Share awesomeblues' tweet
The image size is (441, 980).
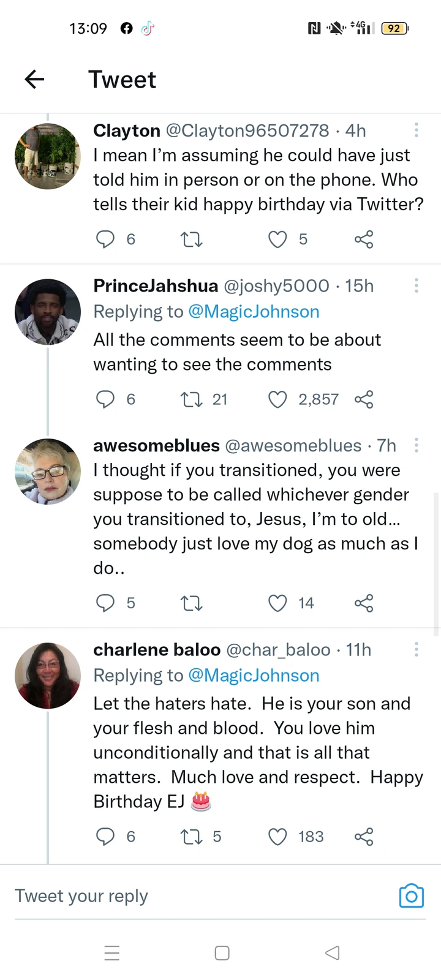click(364, 603)
